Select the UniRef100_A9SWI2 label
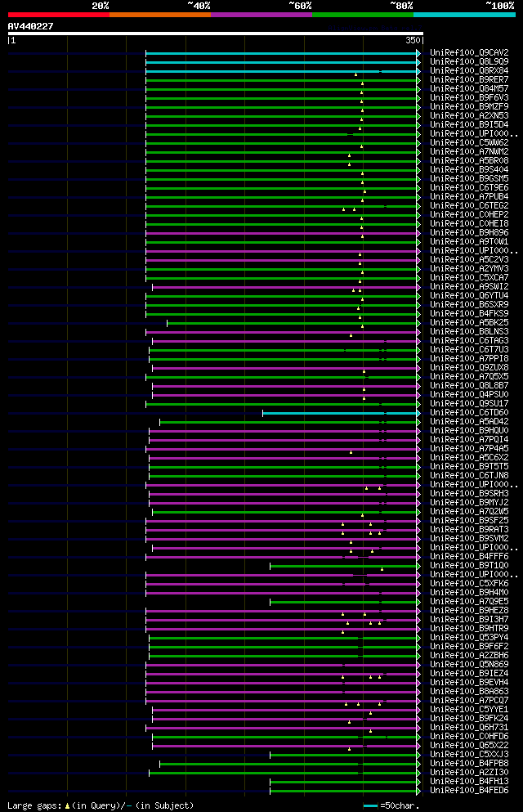The image size is (523, 812). coord(469,286)
